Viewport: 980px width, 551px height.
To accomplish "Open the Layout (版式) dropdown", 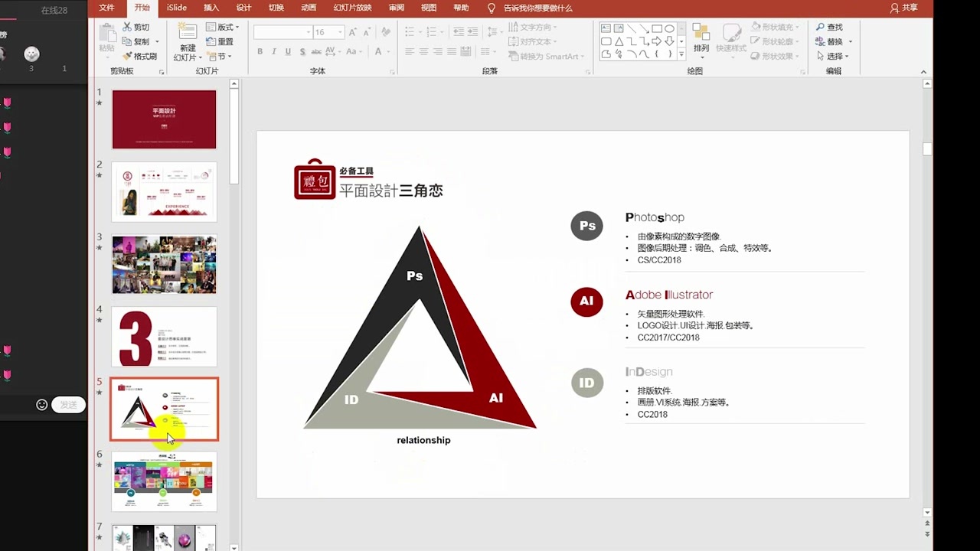I will (x=223, y=27).
